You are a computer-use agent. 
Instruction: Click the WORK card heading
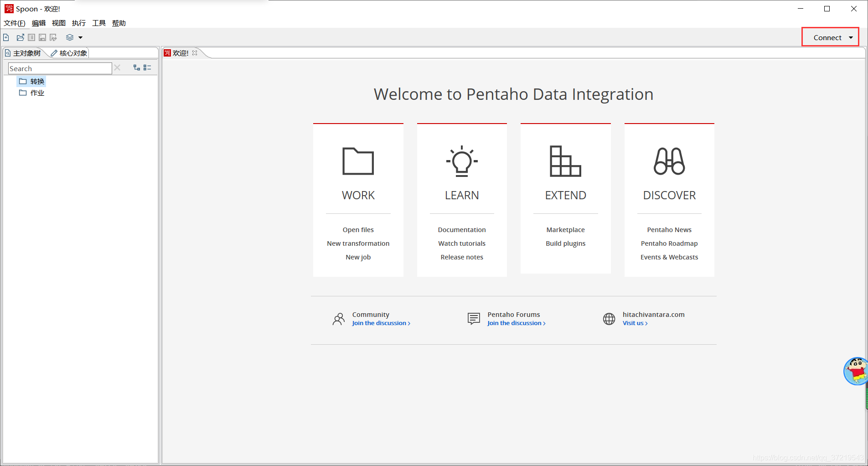(x=358, y=195)
